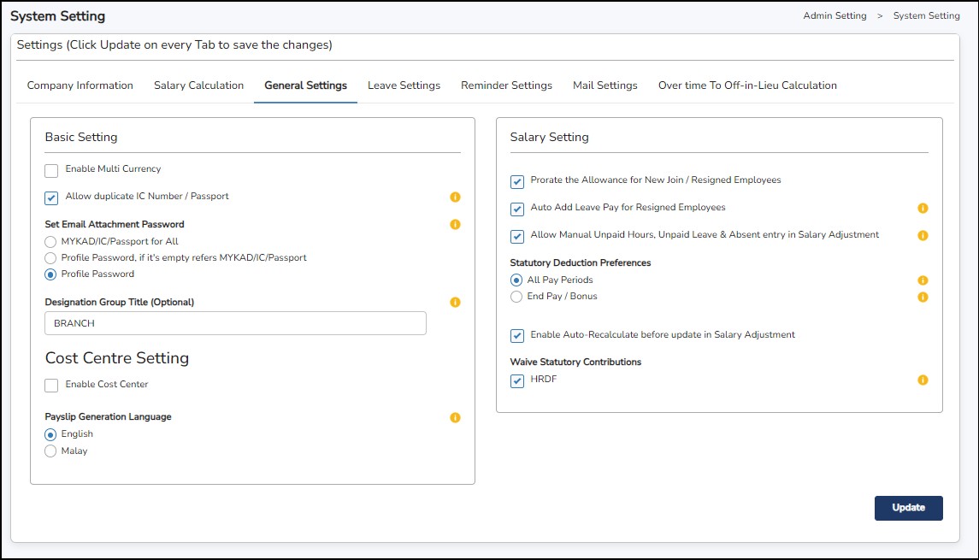The image size is (979, 560).
Task: Uncheck Prorate the Allowance for New Join
Action: tap(516, 182)
